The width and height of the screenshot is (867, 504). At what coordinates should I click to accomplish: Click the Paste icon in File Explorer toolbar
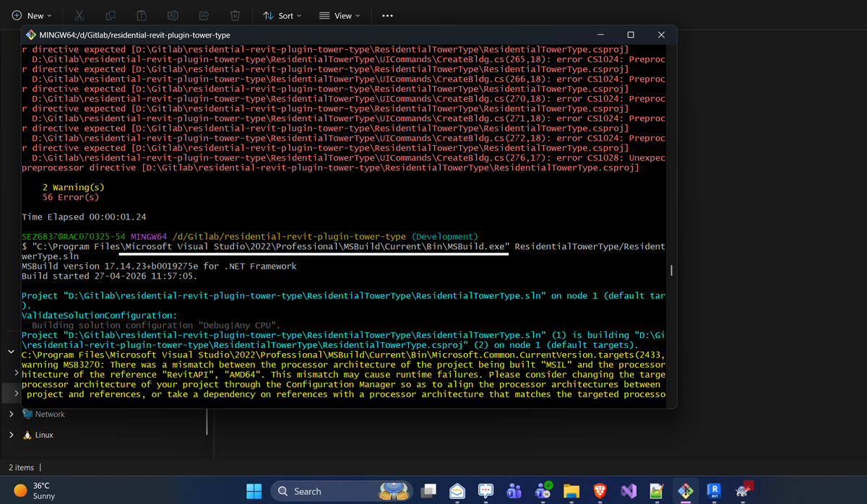point(142,15)
